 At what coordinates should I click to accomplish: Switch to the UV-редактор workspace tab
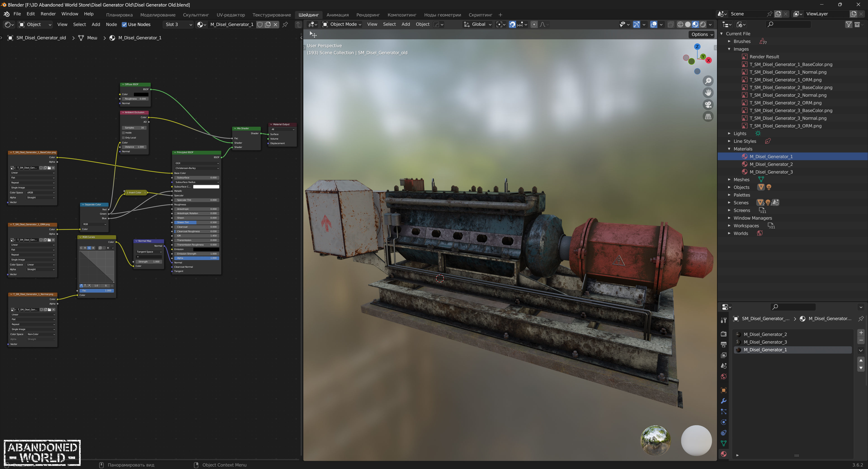pyautogui.click(x=231, y=15)
